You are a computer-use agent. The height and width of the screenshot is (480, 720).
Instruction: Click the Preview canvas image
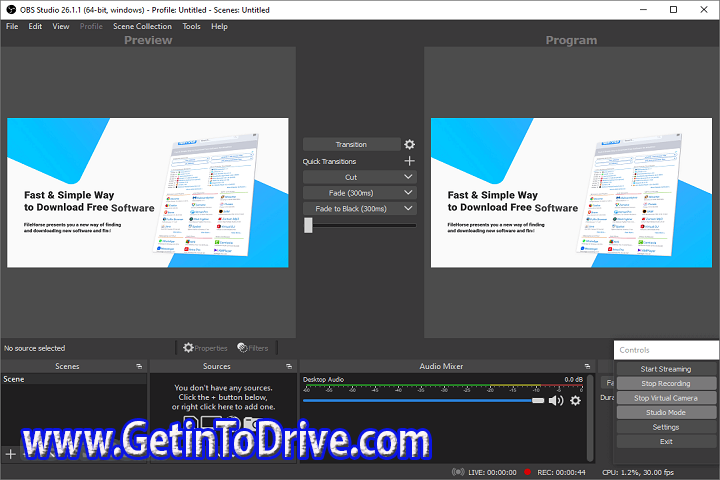147,192
